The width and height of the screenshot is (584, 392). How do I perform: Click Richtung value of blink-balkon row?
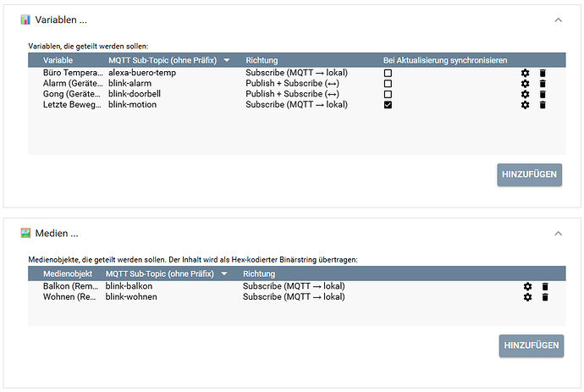pos(294,286)
